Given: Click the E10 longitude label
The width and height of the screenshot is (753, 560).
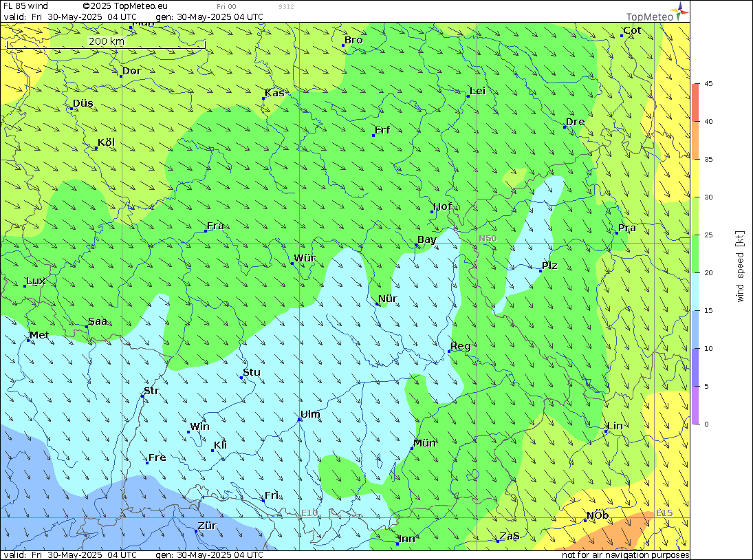Looking at the screenshot, I should [309, 513].
